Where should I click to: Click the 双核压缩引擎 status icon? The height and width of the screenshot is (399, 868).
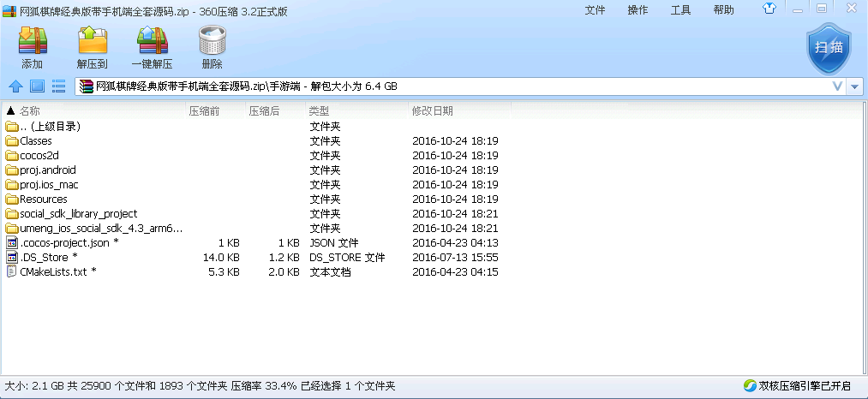(x=750, y=385)
